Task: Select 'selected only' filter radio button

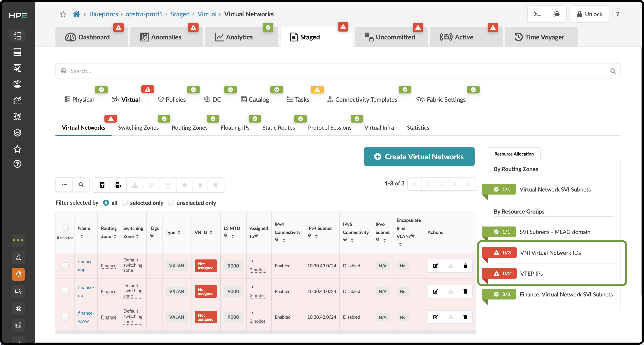Action: click(x=125, y=203)
